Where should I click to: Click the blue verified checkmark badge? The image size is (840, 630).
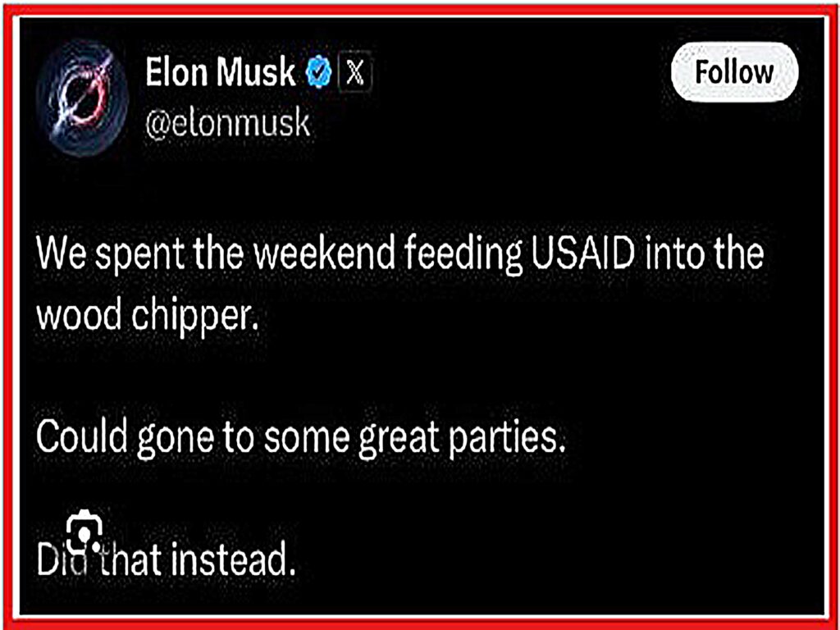click(x=318, y=72)
